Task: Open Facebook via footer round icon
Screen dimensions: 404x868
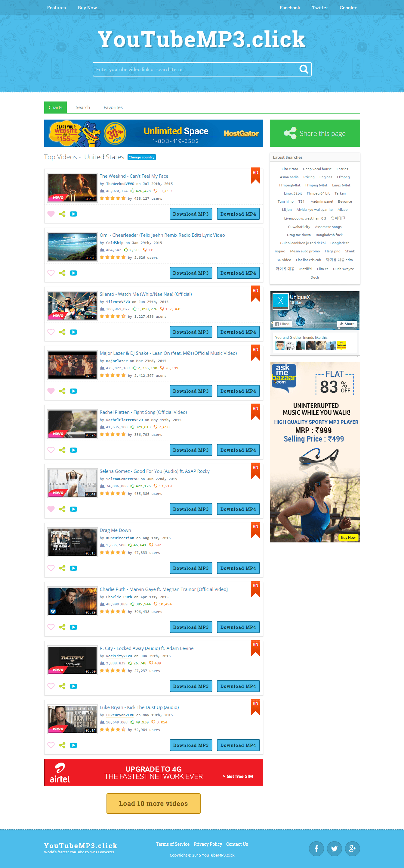Action: tap(316, 848)
